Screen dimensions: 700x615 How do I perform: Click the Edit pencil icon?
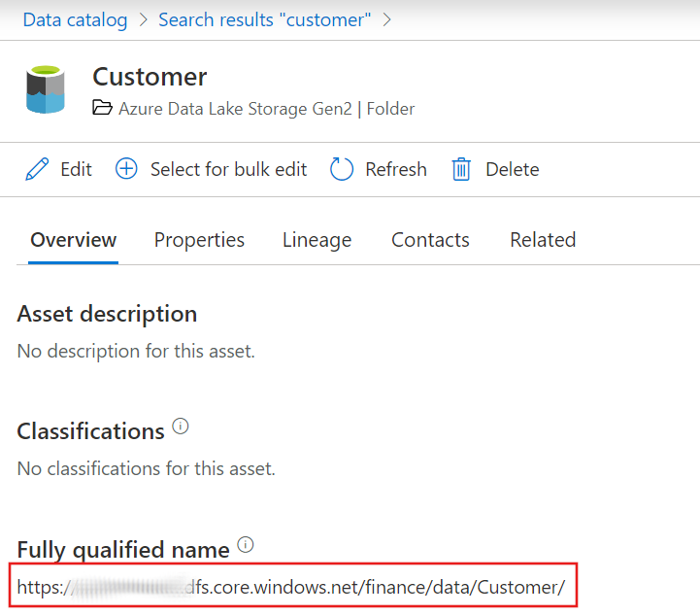tap(37, 170)
